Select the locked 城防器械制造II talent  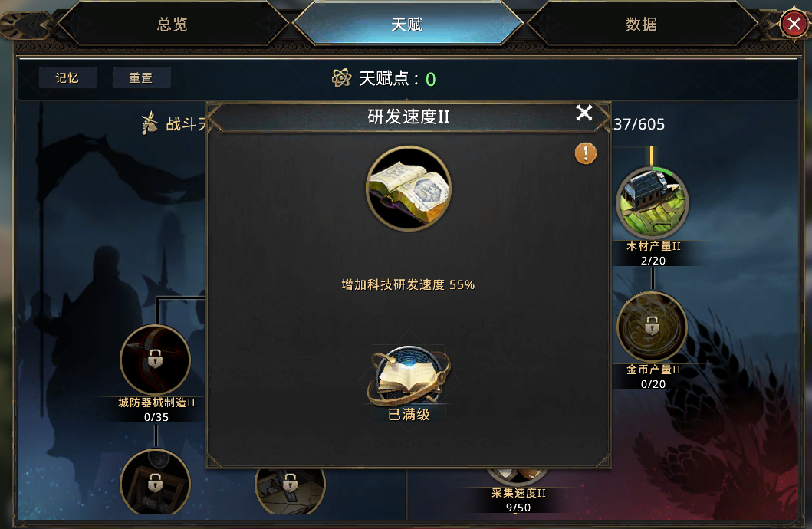click(156, 360)
